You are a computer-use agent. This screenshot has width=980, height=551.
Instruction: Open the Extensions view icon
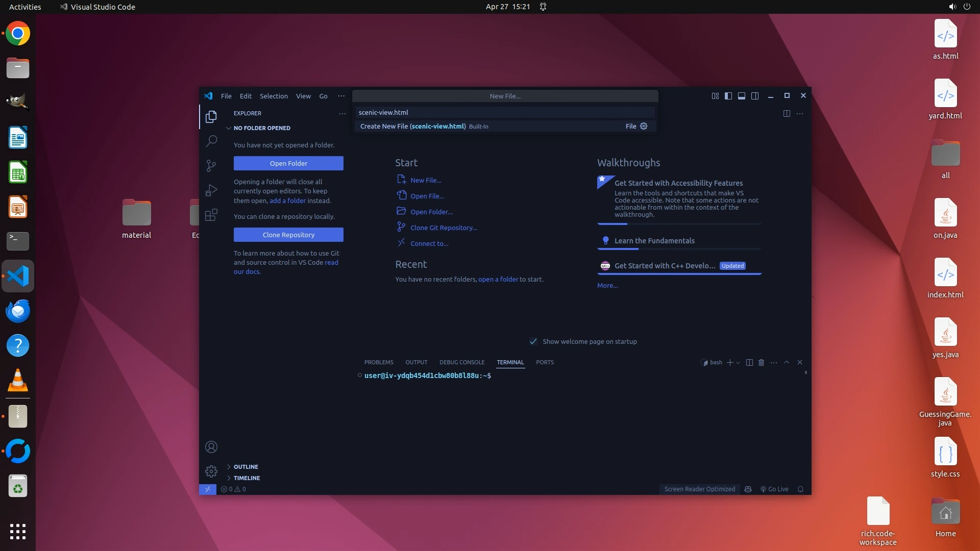tap(211, 215)
